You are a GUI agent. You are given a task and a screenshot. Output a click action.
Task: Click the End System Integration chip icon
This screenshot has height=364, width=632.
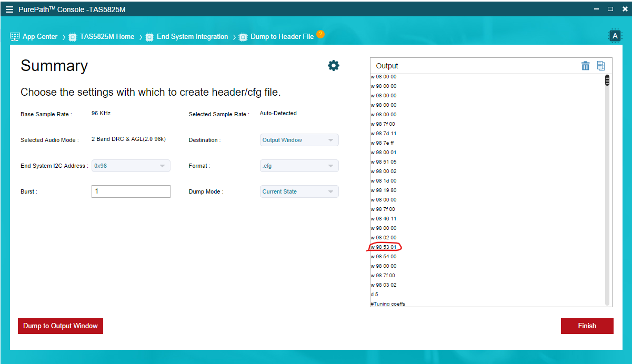click(x=149, y=37)
